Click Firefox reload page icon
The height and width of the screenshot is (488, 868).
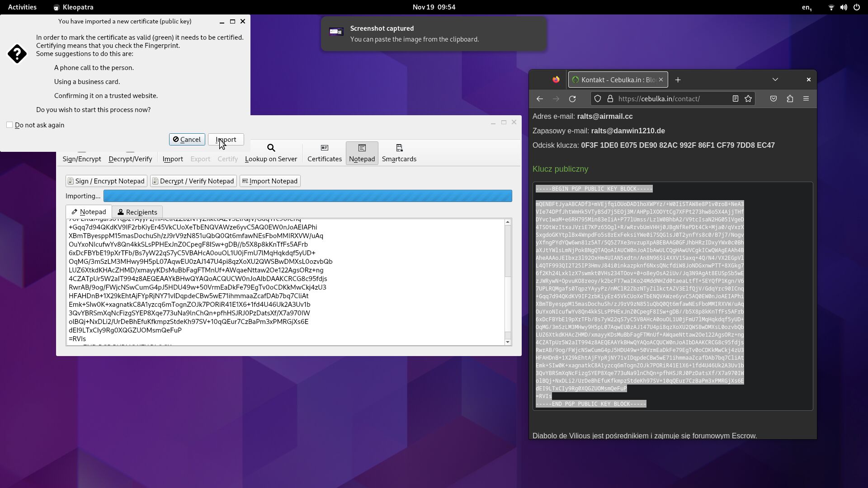[x=572, y=99]
